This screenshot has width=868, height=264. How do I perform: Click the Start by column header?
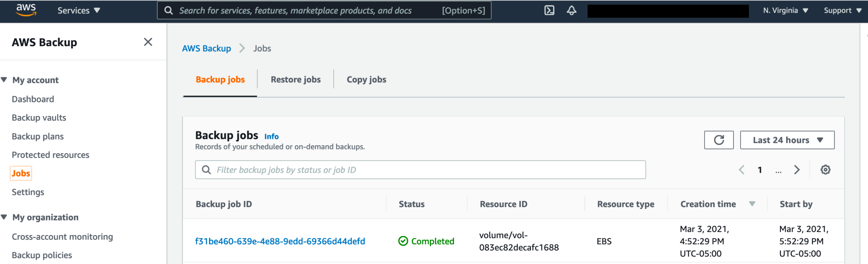coord(796,204)
